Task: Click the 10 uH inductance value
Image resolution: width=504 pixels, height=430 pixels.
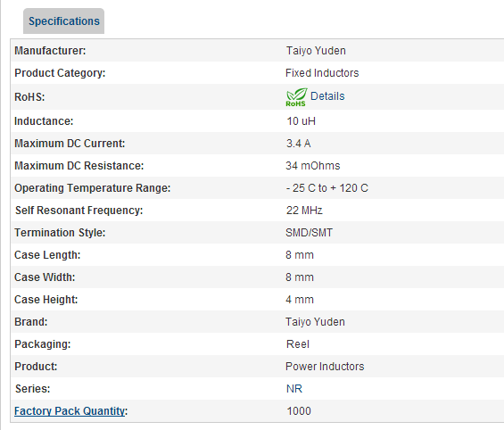Action: 301,121
